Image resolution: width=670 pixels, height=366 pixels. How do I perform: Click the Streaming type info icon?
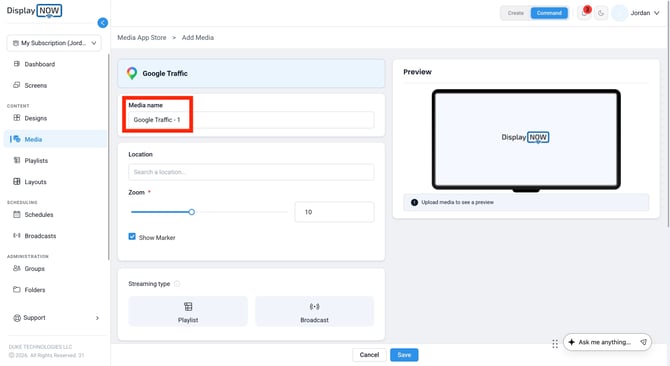click(177, 284)
